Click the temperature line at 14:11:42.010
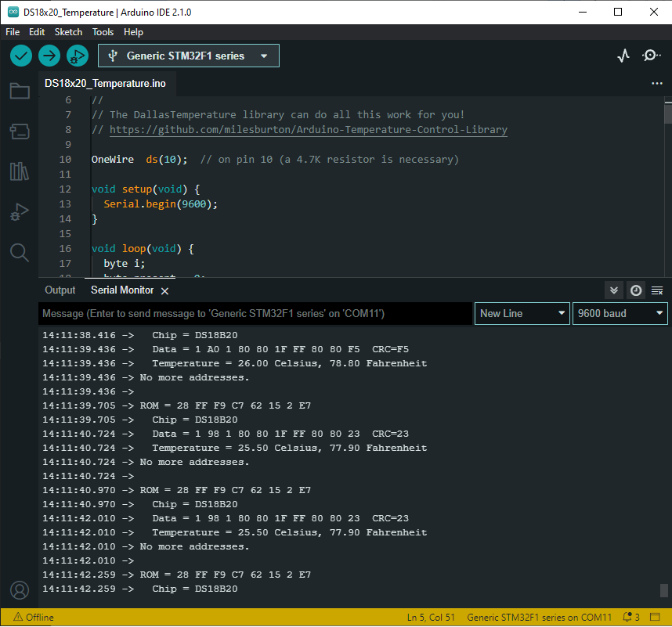Viewport: 672px width, 627px height. point(234,532)
